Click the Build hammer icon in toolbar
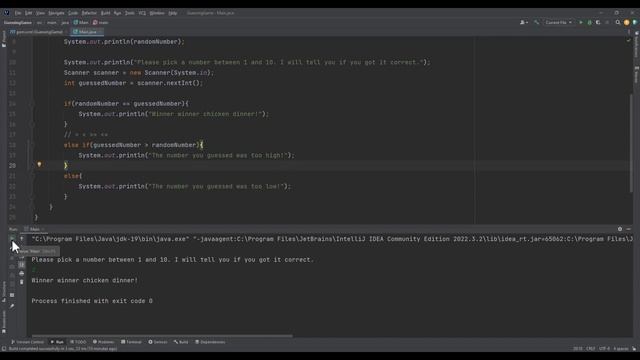 [x=536, y=22]
